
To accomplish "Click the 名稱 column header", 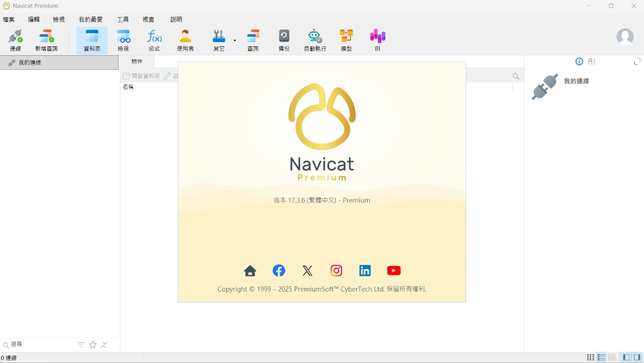I will point(128,87).
